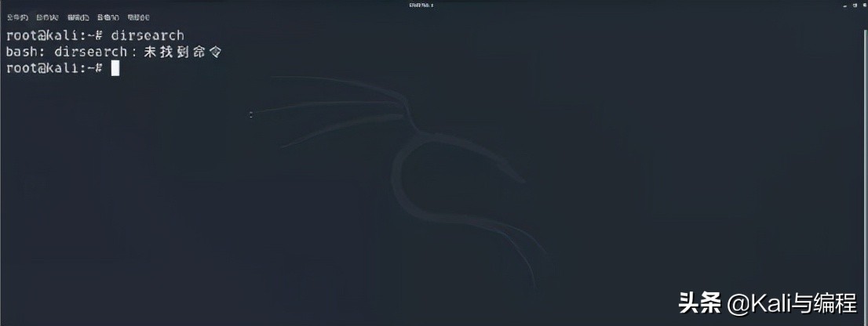Click the typed 'dirsearch' command text
The width and height of the screenshot is (868, 326).
[148, 35]
